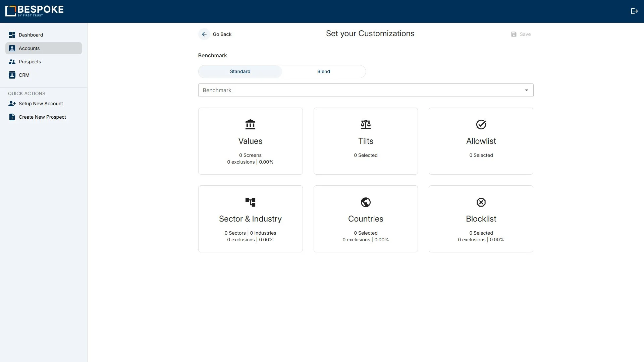644x362 pixels.
Task: Open the Countries customization card
Action: pyautogui.click(x=365, y=219)
